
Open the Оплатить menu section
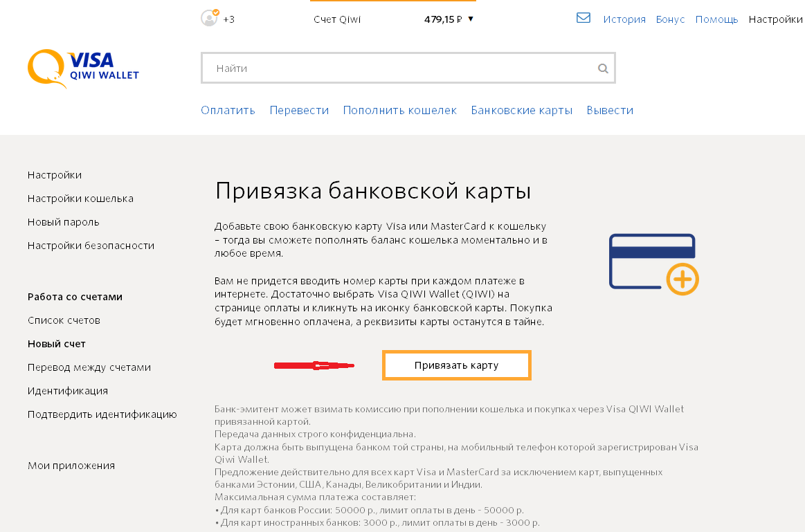pos(228,111)
